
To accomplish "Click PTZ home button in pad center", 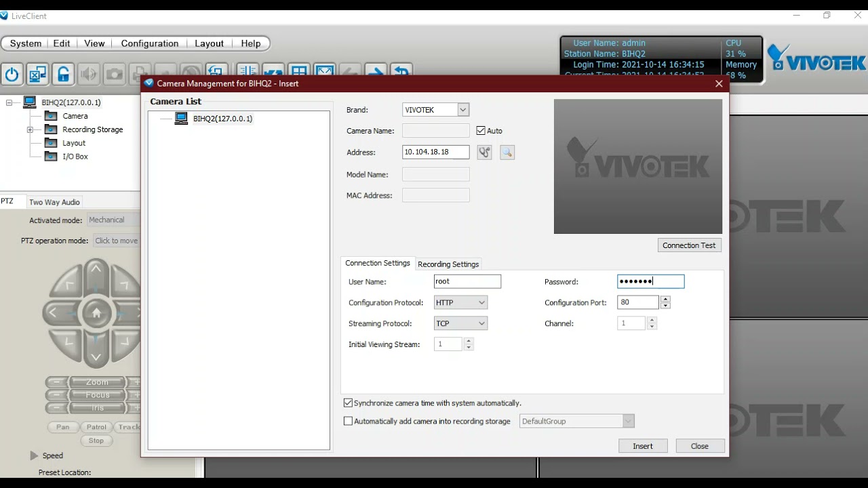I will 96,313.
